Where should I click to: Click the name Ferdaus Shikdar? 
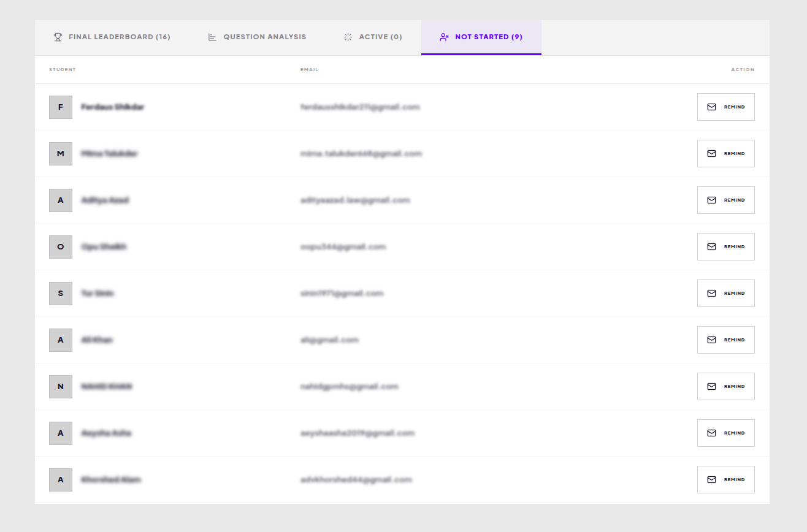(x=113, y=107)
